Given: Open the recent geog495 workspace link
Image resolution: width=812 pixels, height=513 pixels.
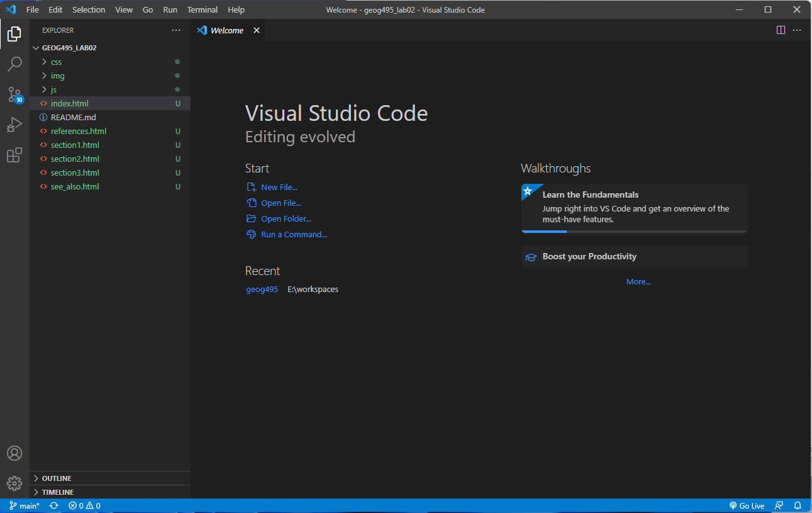Looking at the screenshot, I should 262,290.
